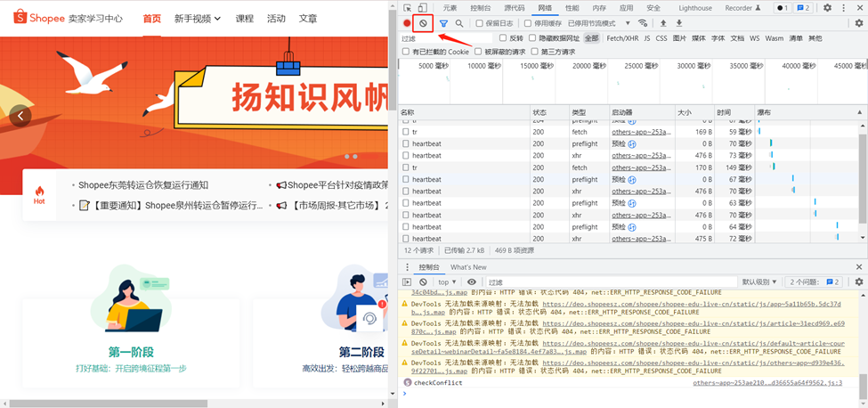Tick the checkbox of the 170 B tr fetch row

406,167
